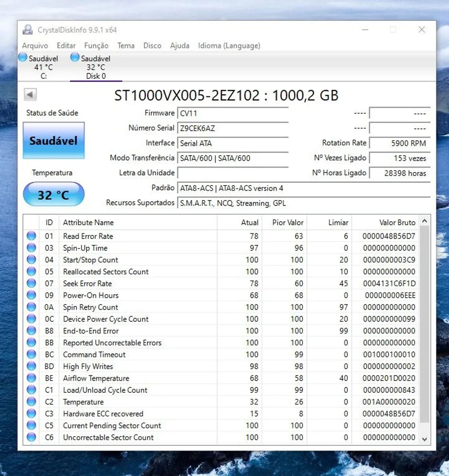Click the Interface field Serial ATA
This screenshot has height=476, width=449.
233,143
